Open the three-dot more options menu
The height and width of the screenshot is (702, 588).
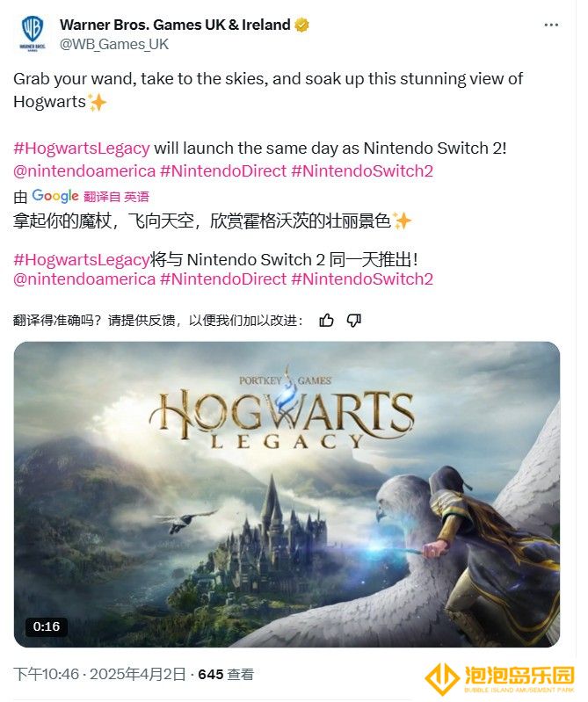click(551, 25)
